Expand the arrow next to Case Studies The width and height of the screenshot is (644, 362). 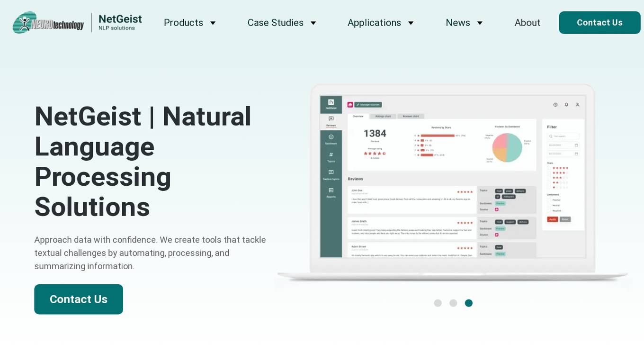(313, 23)
